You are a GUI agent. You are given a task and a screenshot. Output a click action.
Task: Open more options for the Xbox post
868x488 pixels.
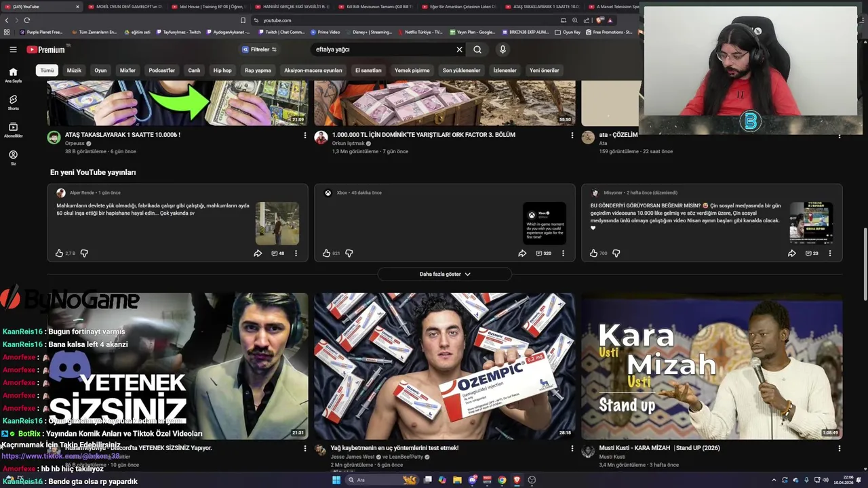tap(563, 253)
